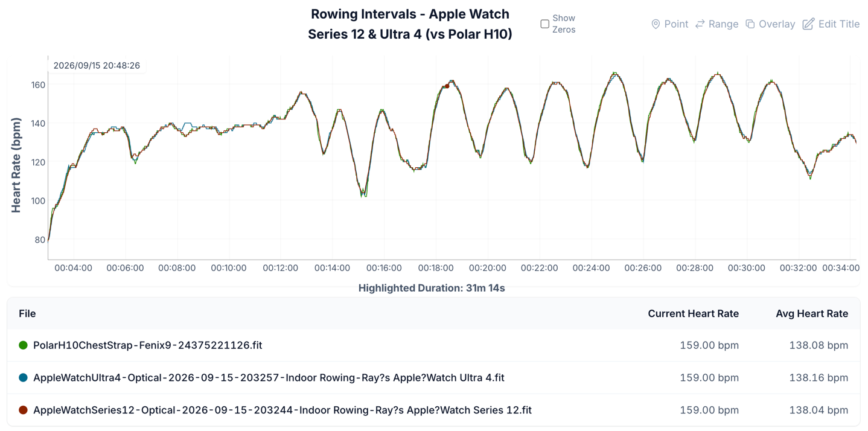Click the 138.04 bpm average value
Screen dimensions: 868x431
coord(819,410)
